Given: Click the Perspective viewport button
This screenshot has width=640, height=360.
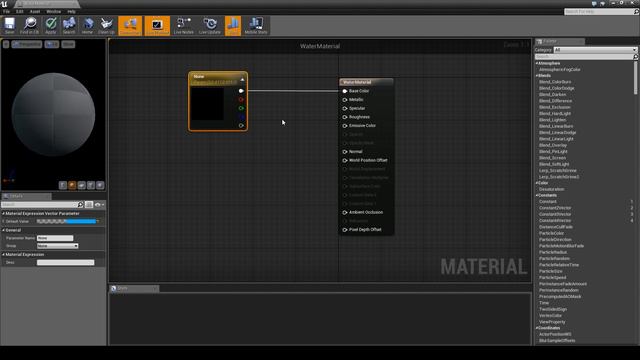Looking at the screenshot, I should [x=27, y=44].
